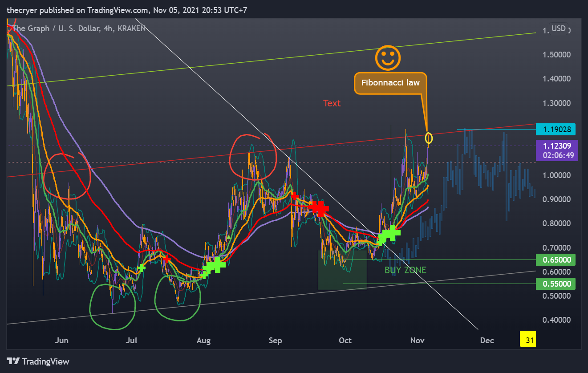Click the USD currency button
The height and width of the screenshot is (373, 588).
point(559,29)
